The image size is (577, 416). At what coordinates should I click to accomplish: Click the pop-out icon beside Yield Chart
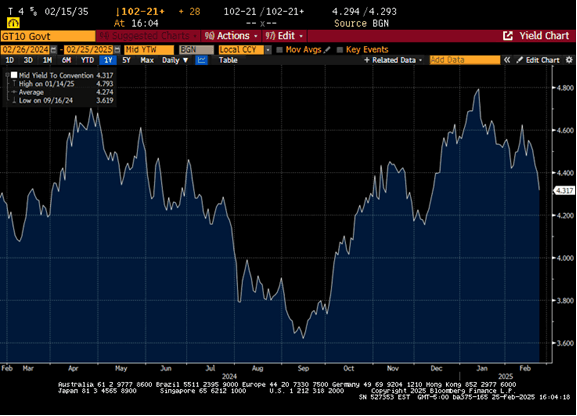(508, 36)
